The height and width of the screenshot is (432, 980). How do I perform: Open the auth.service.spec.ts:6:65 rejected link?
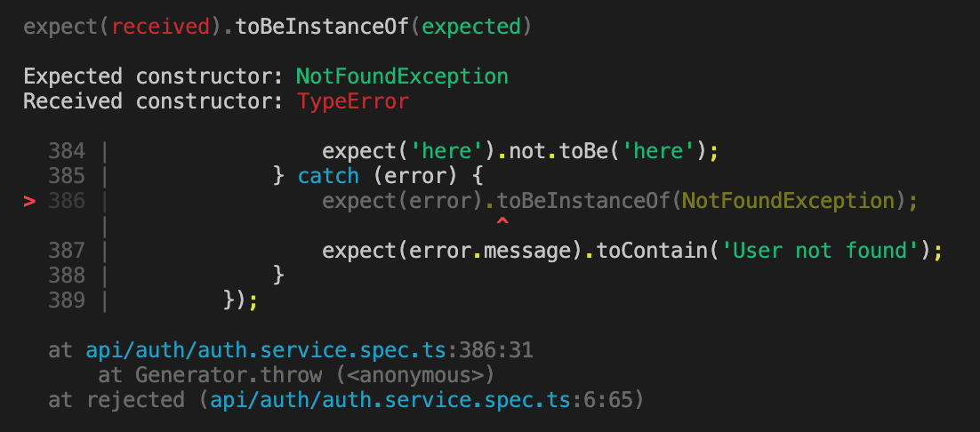click(x=422, y=399)
